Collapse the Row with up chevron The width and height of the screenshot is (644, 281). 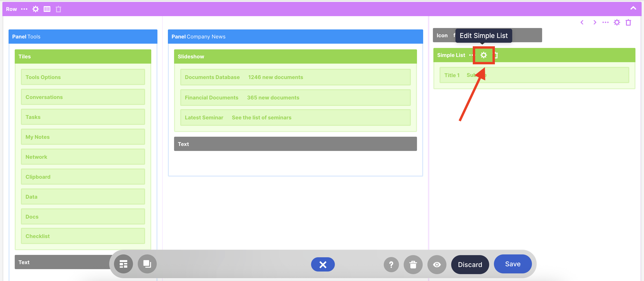(633, 8)
